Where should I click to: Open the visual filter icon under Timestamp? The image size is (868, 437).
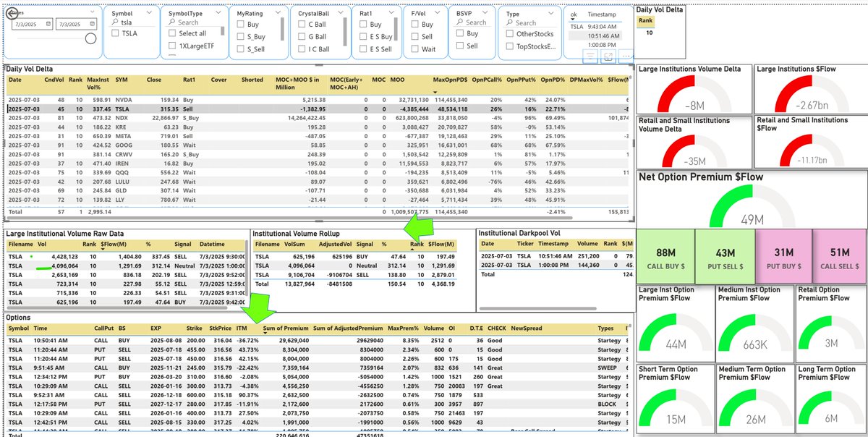point(590,55)
